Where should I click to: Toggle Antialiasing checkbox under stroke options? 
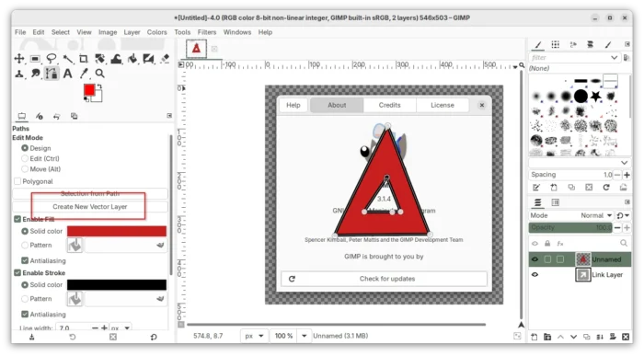(x=25, y=315)
